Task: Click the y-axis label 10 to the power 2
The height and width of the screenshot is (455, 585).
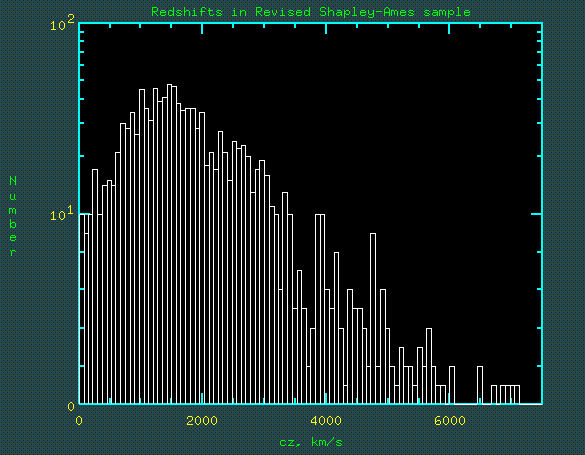Action: tap(62, 22)
